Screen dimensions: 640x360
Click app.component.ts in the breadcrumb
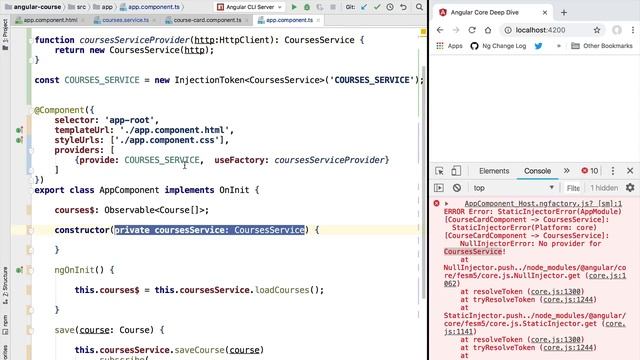(x=149, y=7)
